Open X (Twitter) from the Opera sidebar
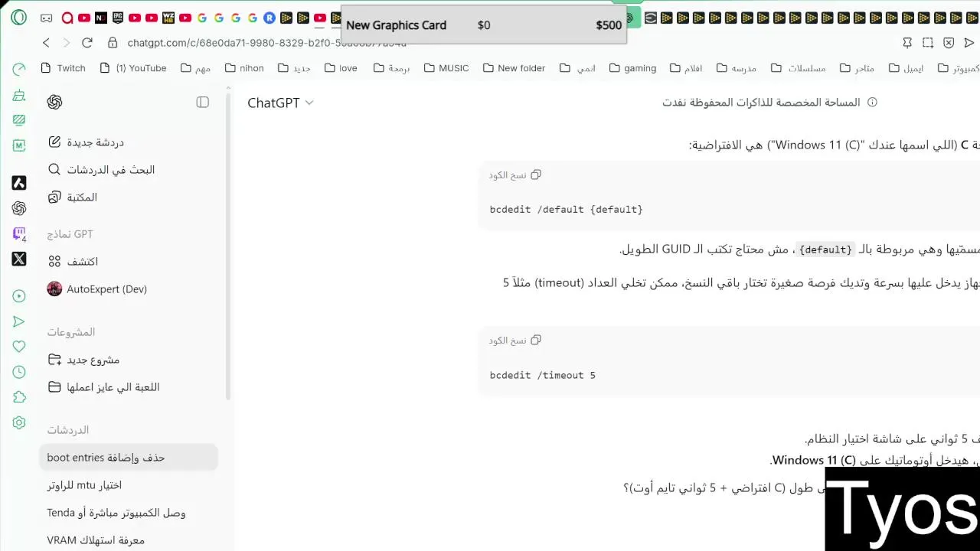 (19, 259)
